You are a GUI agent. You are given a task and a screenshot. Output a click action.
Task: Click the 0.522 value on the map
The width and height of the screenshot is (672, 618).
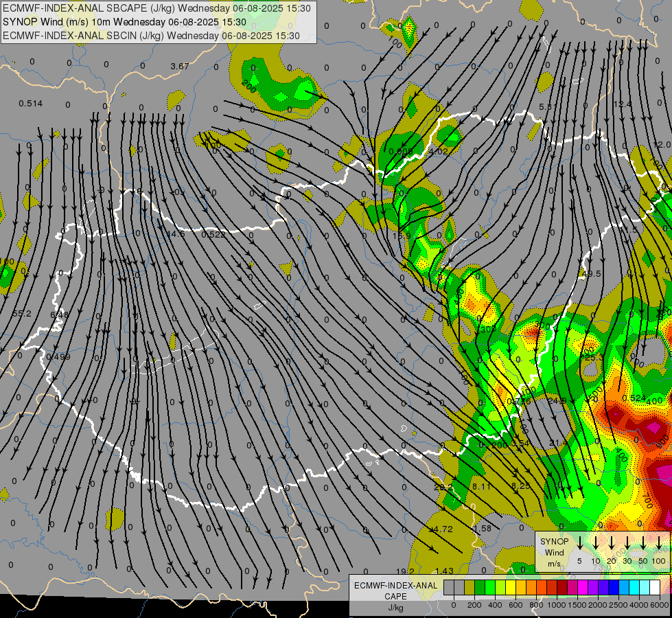(213, 234)
